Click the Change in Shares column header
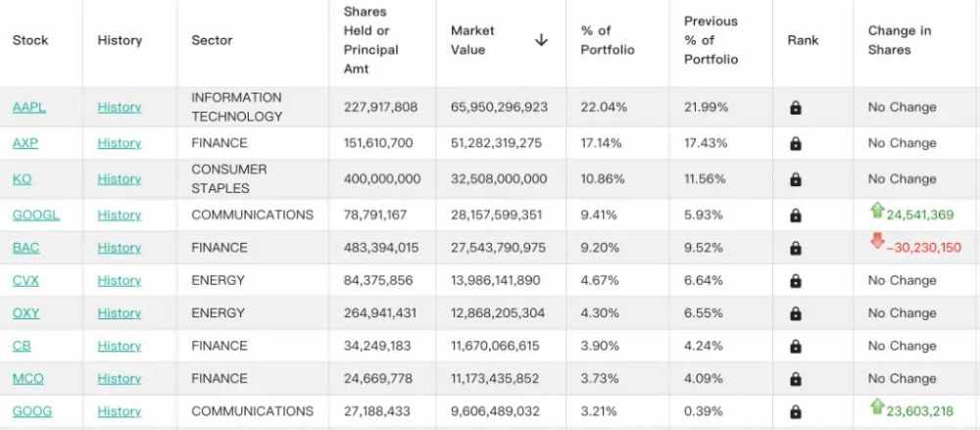Screen dimensions: 980x430 tap(900, 40)
